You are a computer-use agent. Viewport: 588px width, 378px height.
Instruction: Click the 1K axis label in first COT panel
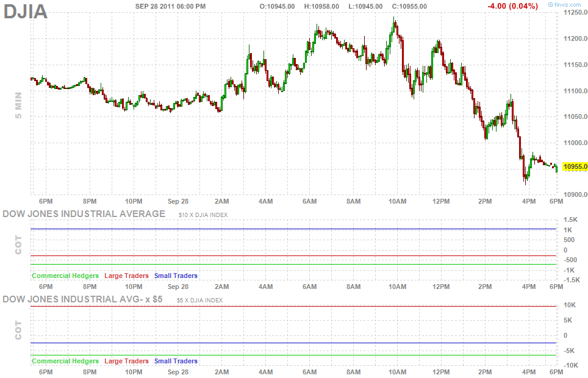click(x=568, y=230)
